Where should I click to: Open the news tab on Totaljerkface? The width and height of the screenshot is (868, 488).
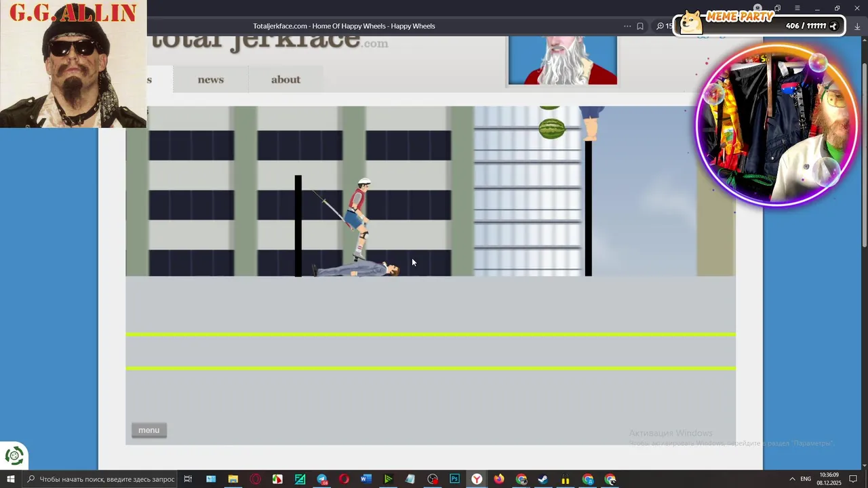(x=210, y=79)
